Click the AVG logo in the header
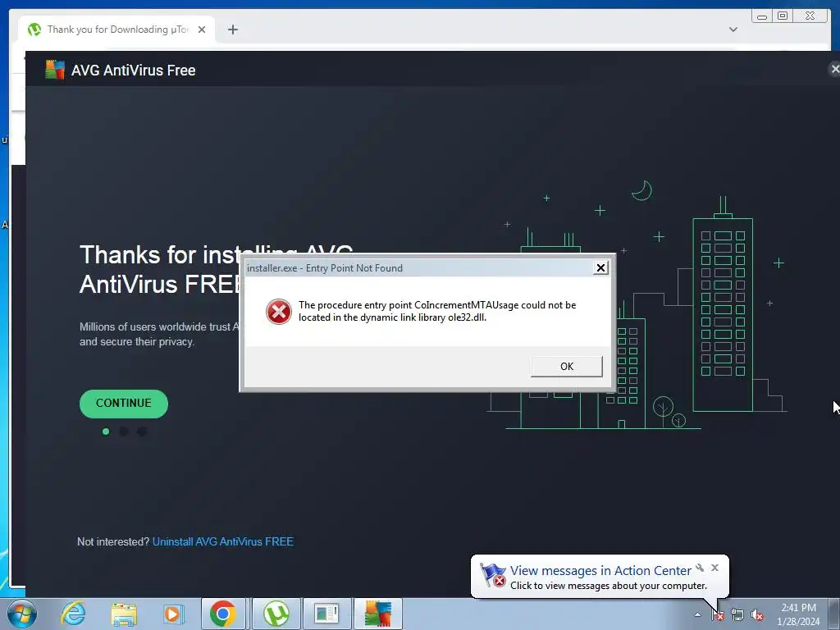This screenshot has width=840, height=630. [55, 70]
